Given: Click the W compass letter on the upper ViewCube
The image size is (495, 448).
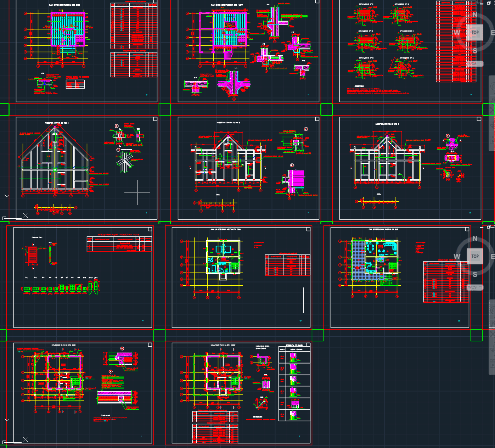Looking at the screenshot, I should pos(457,33).
